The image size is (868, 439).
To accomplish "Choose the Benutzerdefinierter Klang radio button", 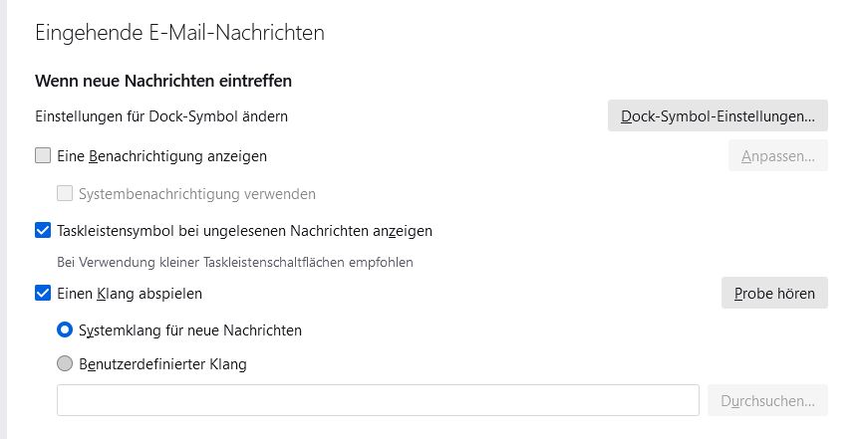I will (66, 364).
